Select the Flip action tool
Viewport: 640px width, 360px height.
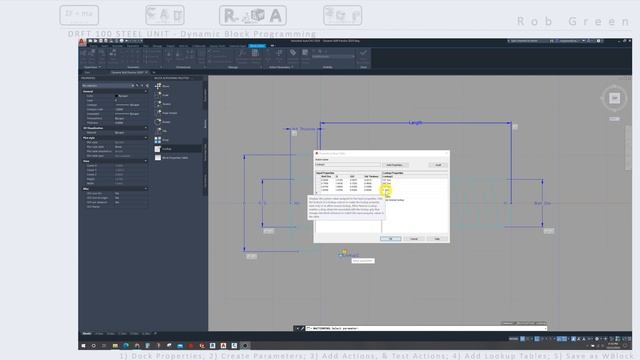[161, 131]
